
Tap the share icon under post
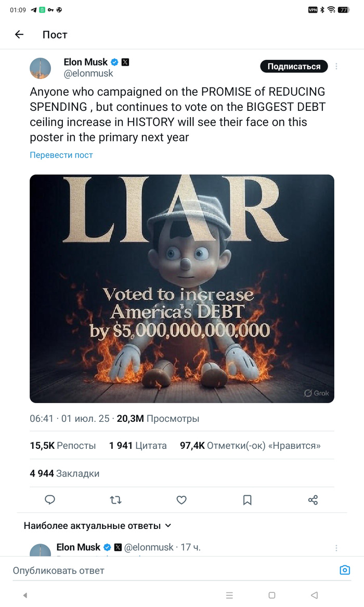pyautogui.click(x=313, y=500)
